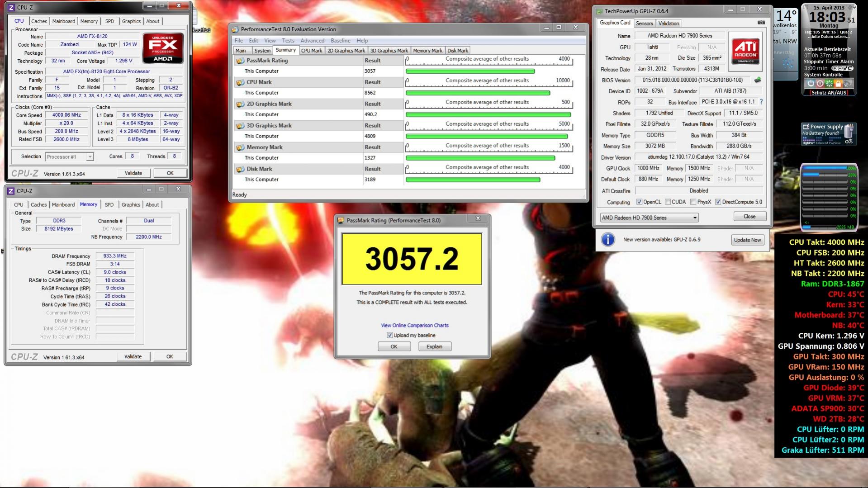
Task: Switch to SPD tab in lower CPU-Z window
Action: click(109, 205)
